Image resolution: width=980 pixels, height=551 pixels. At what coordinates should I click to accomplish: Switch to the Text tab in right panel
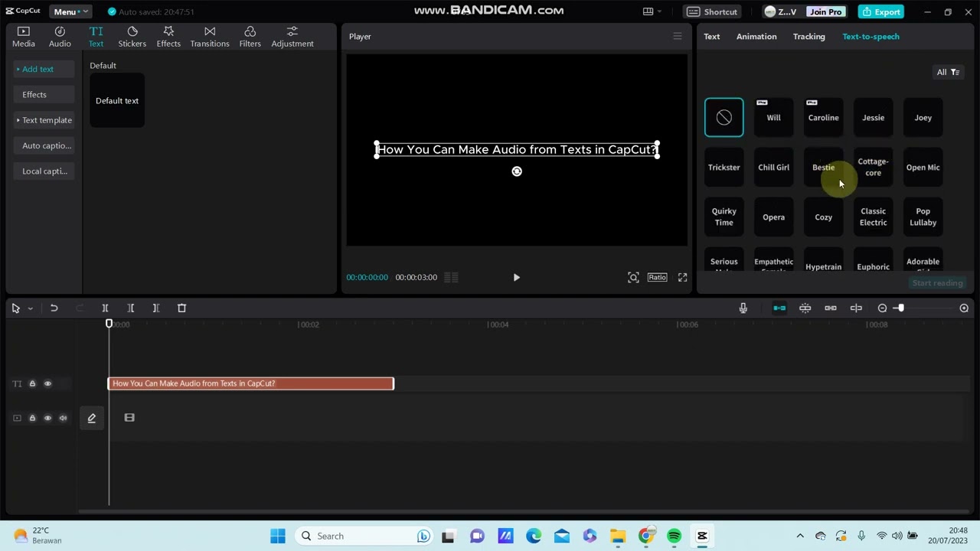(712, 36)
